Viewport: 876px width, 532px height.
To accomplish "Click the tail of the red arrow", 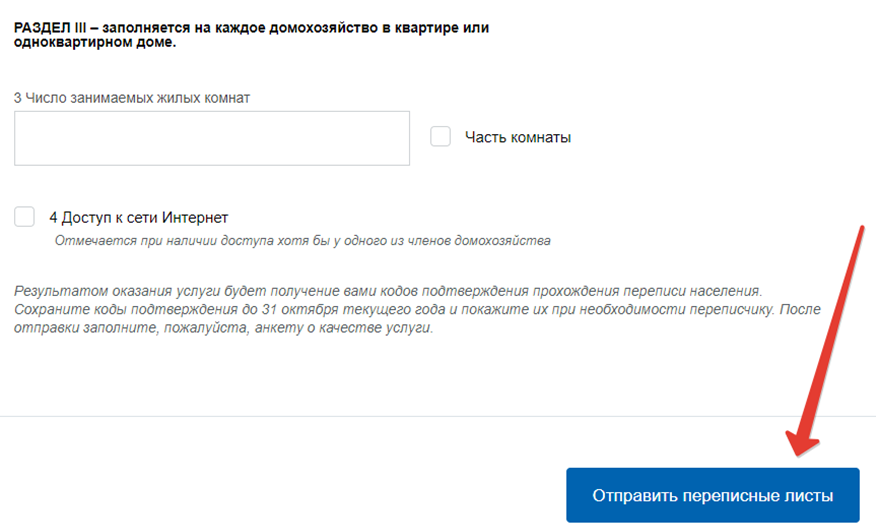I will [x=859, y=232].
